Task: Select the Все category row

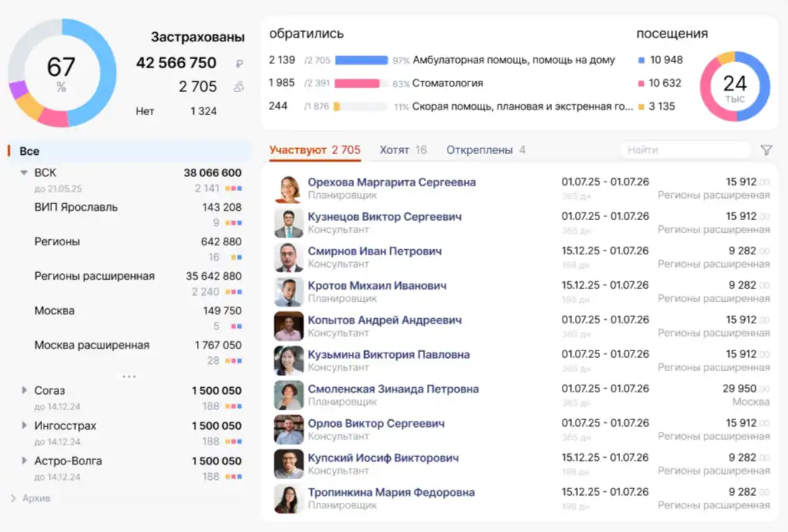Action: pos(129,151)
